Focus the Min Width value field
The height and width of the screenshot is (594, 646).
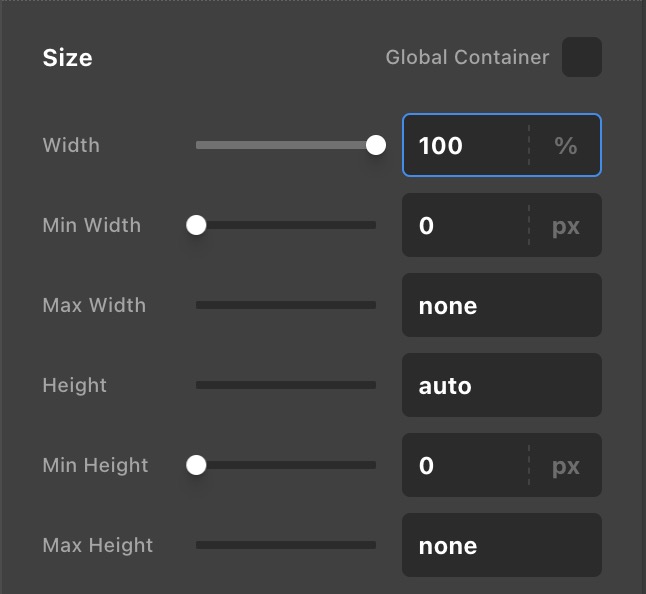pyautogui.click(x=464, y=225)
